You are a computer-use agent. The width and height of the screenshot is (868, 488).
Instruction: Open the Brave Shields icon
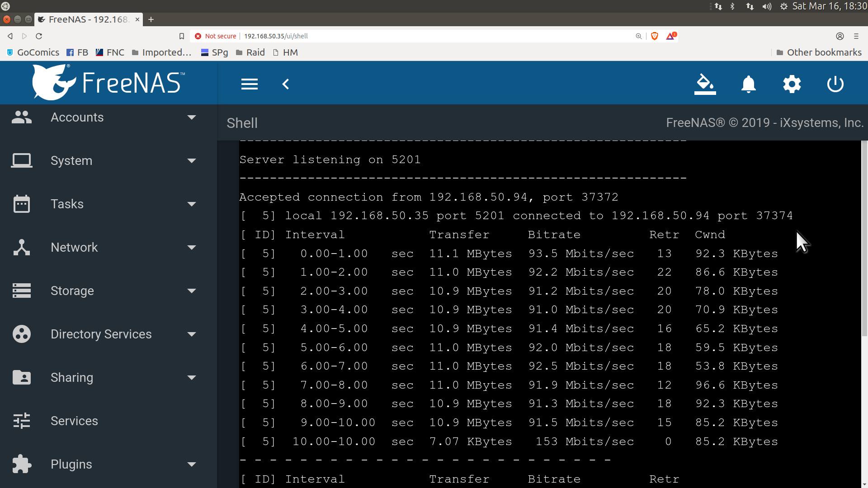[655, 36]
